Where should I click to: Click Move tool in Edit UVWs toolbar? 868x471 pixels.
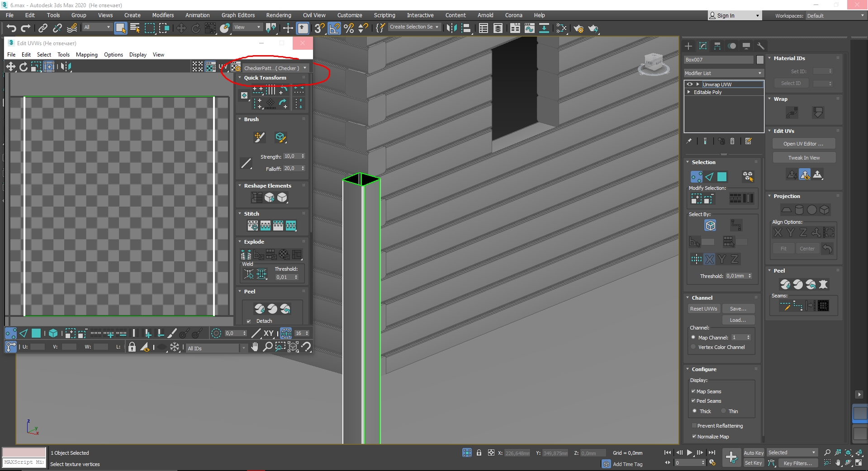[10, 67]
